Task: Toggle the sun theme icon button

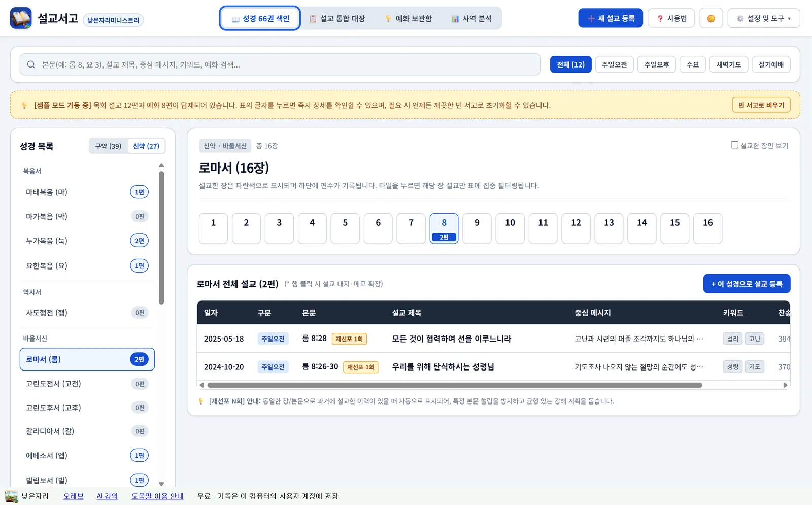Action: click(x=711, y=18)
